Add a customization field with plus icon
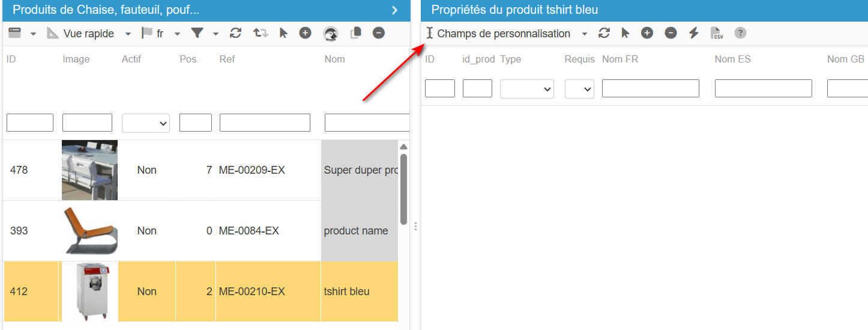Viewport: 868px width, 330px height. (646, 33)
